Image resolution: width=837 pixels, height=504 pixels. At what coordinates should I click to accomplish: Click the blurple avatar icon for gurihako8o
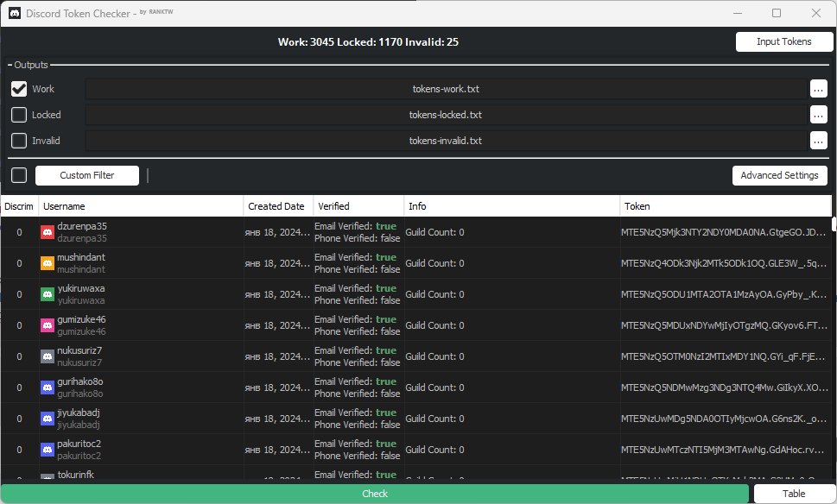point(48,387)
